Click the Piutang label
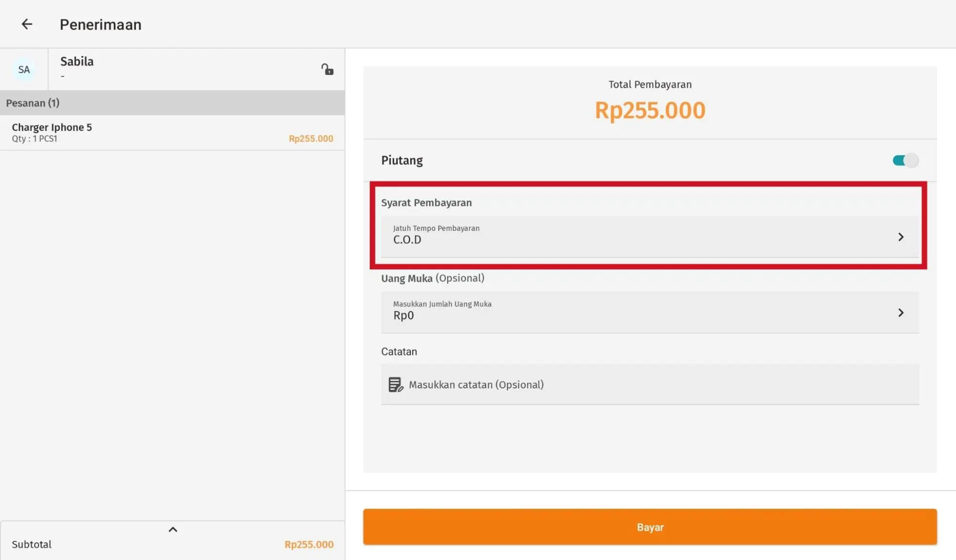 (402, 161)
